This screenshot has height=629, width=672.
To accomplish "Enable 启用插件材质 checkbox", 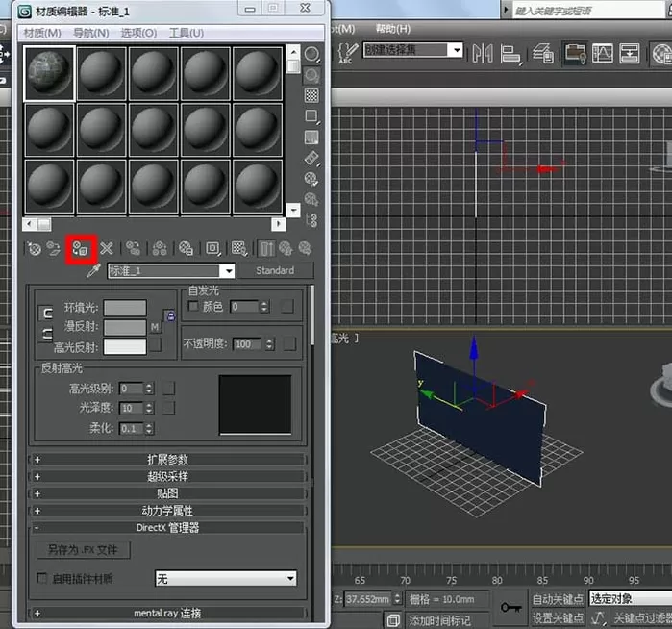I will pos(41,578).
